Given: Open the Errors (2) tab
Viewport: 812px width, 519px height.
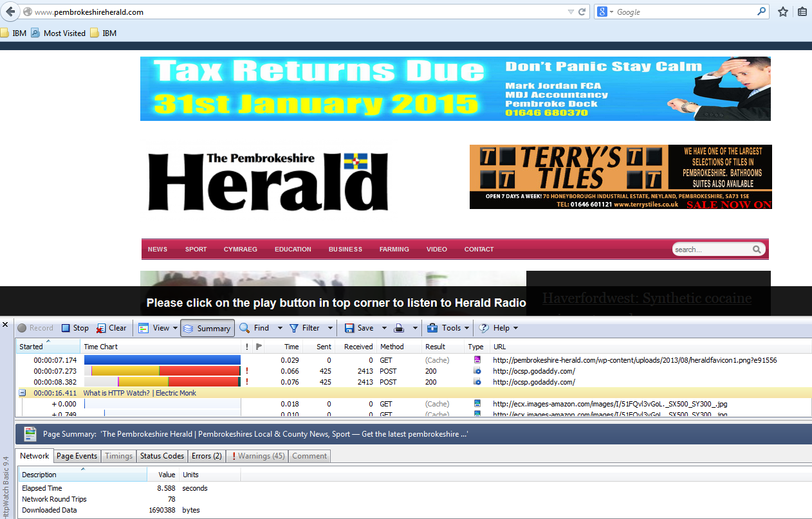Looking at the screenshot, I should (x=207, y=456).
